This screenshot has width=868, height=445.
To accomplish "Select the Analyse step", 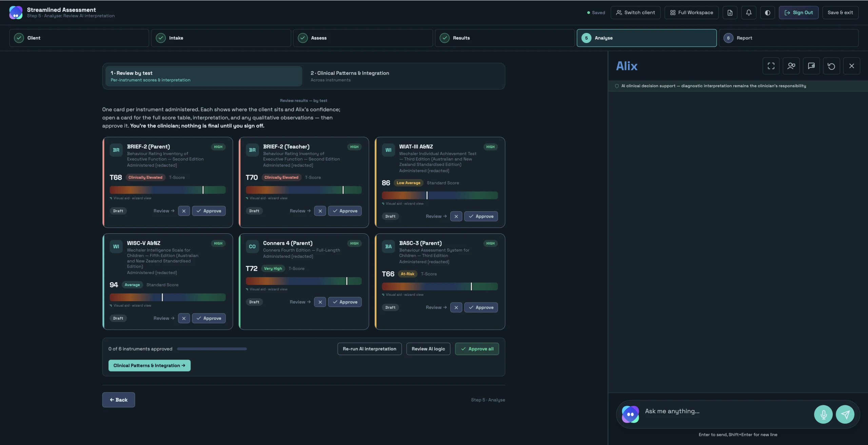I will [x=647, y=38].
